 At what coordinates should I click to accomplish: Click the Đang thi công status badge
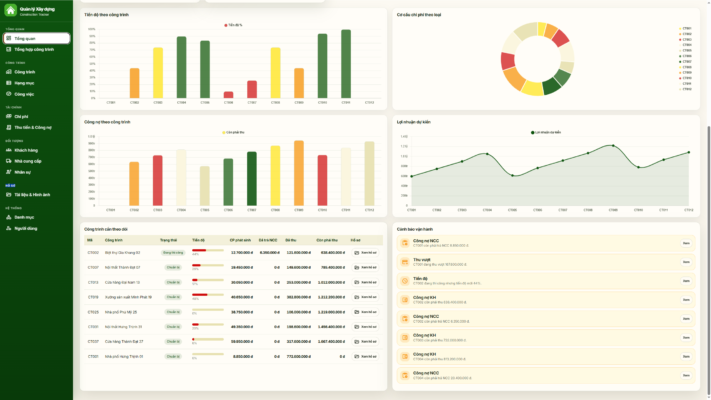173,253
